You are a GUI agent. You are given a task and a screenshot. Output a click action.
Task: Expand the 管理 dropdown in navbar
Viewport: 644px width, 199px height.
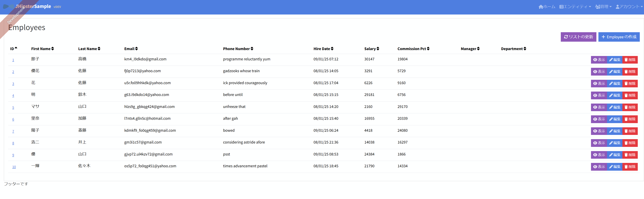[603, 7]
